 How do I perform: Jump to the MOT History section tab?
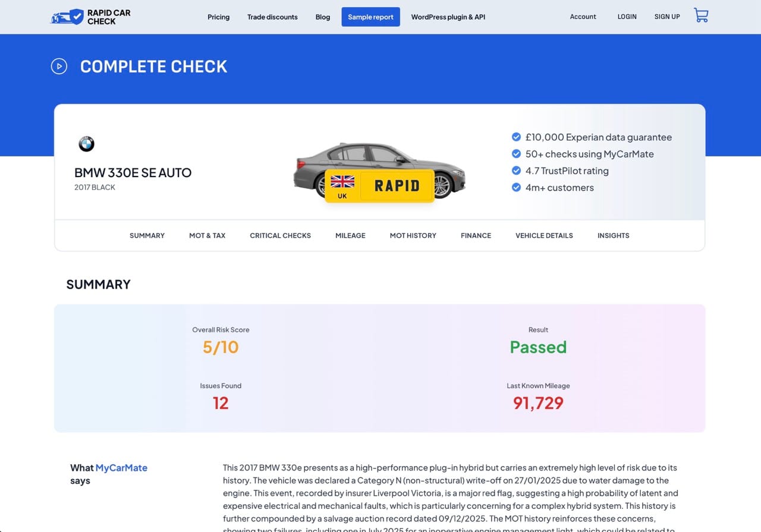(x=413, y=235)
